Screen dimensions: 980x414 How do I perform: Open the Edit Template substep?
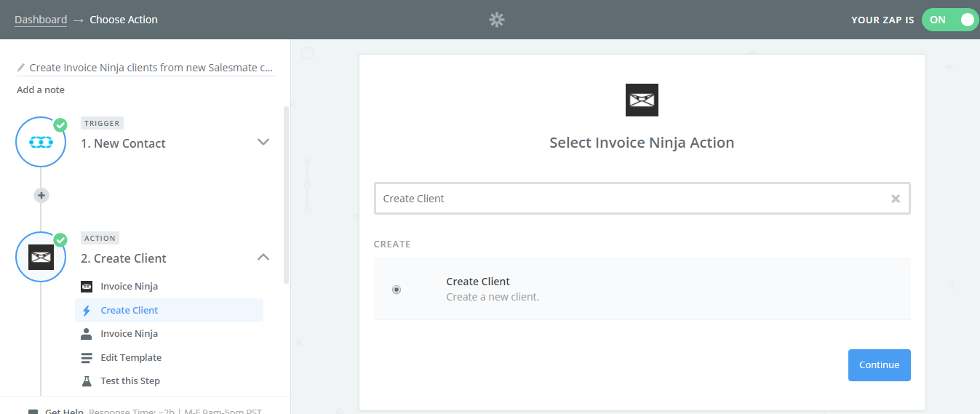tap(131, 358)
